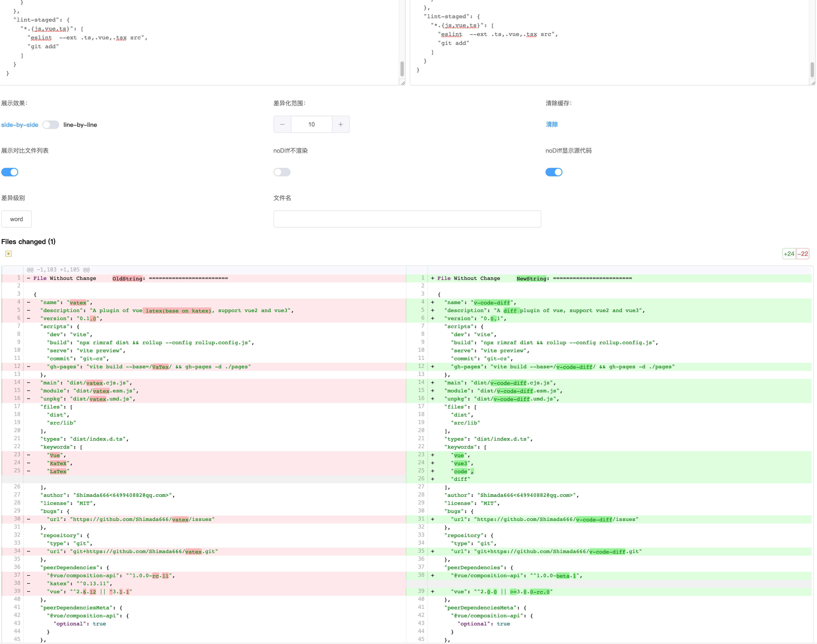Image resolution: width=817 pixels, height=644 pixels.
Task: Enable the noDiff不渲染 switch
Action: [282, 172]
